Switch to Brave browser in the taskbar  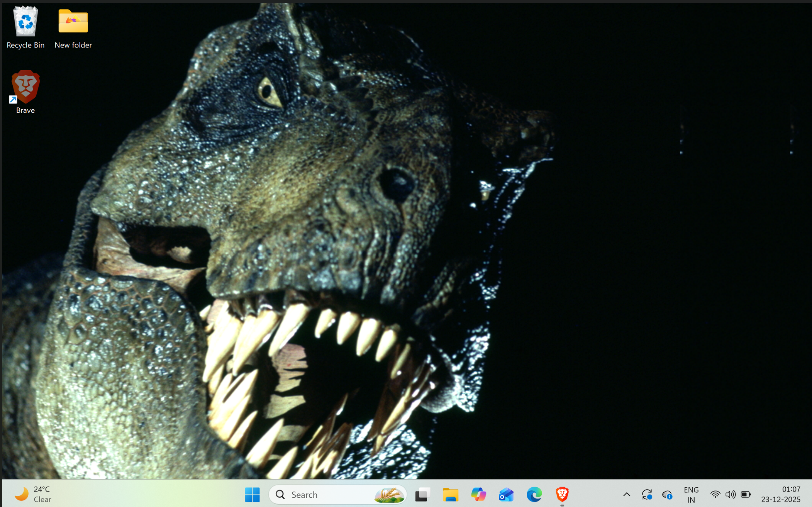(562, 494)
